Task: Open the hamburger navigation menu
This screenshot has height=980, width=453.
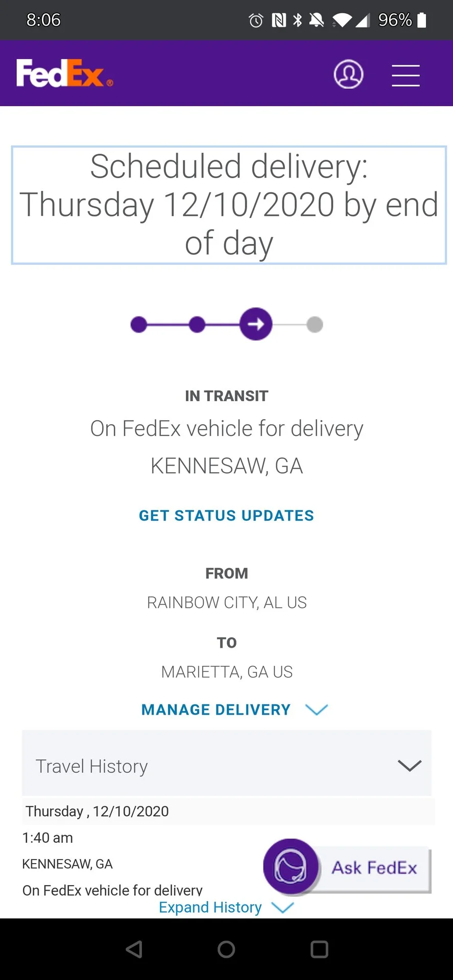Action: [x=406, y=75]
